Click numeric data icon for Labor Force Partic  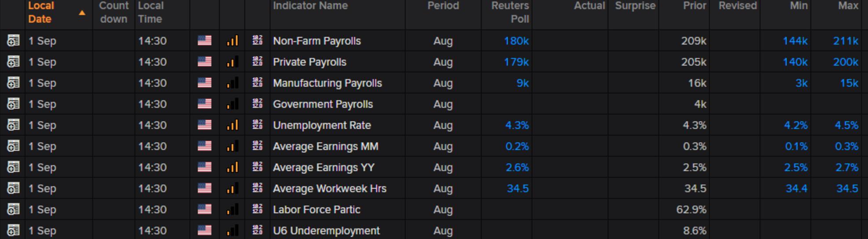tap(257, 209)
